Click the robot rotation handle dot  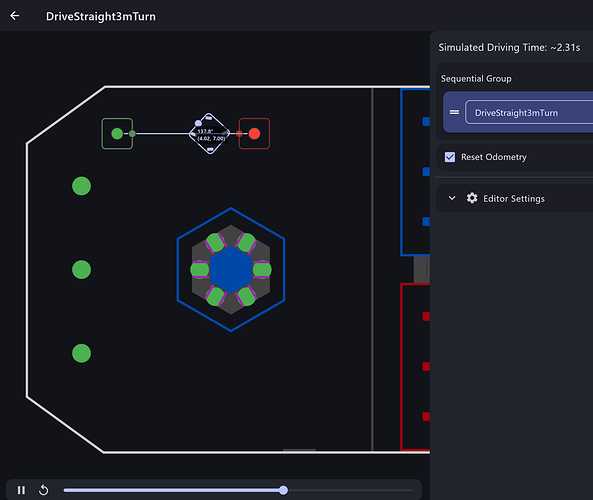pos(198,123)
